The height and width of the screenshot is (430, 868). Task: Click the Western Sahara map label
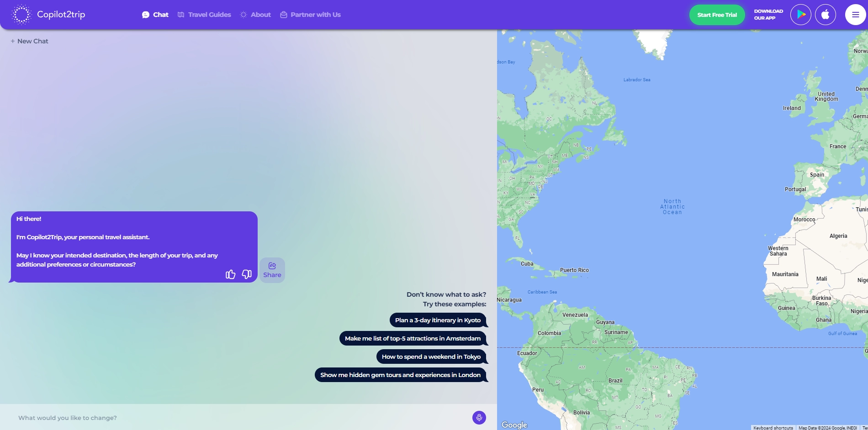point(778,251)
